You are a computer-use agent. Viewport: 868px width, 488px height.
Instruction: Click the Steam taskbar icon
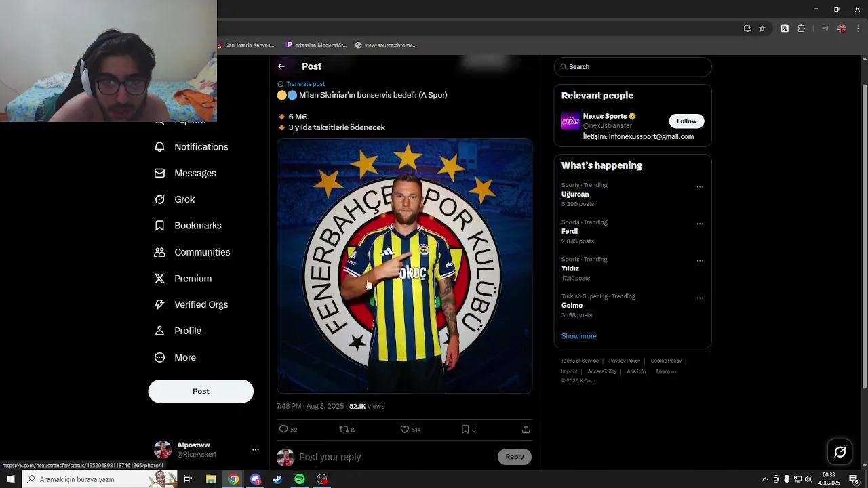277,479
